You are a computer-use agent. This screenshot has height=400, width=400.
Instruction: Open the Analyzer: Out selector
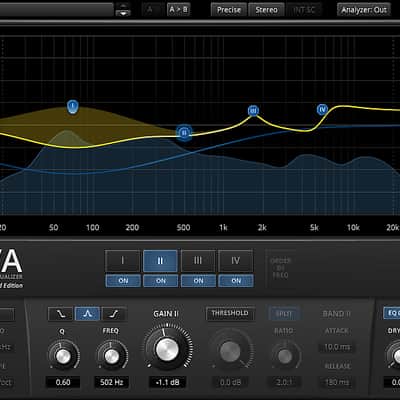pos(364,10)
